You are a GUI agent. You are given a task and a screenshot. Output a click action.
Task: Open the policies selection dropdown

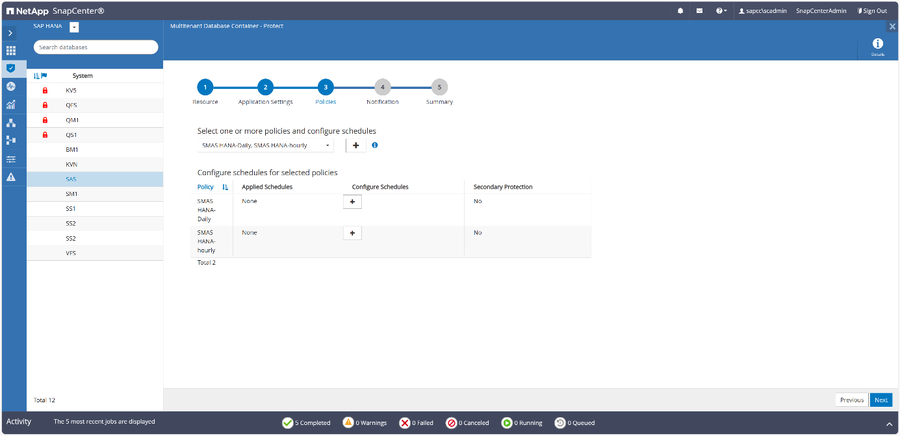pos(265,146)
